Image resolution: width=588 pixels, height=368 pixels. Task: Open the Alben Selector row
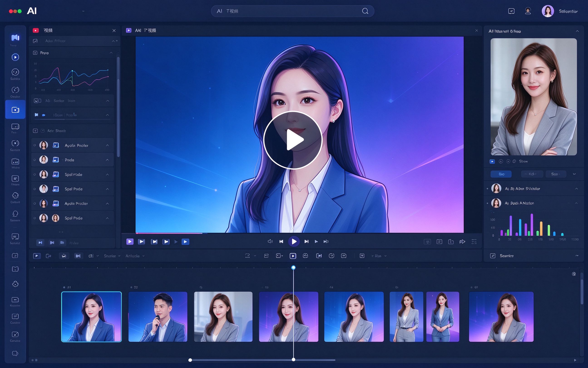534,189
